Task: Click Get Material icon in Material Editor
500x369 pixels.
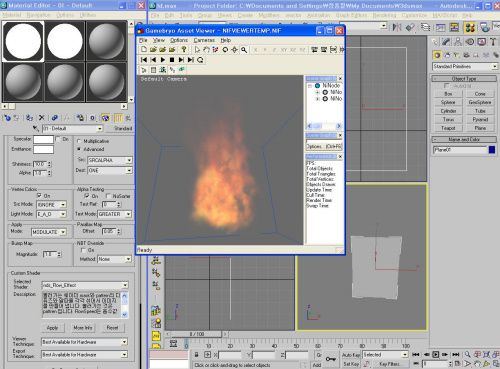Action: [x=7, y=118]
